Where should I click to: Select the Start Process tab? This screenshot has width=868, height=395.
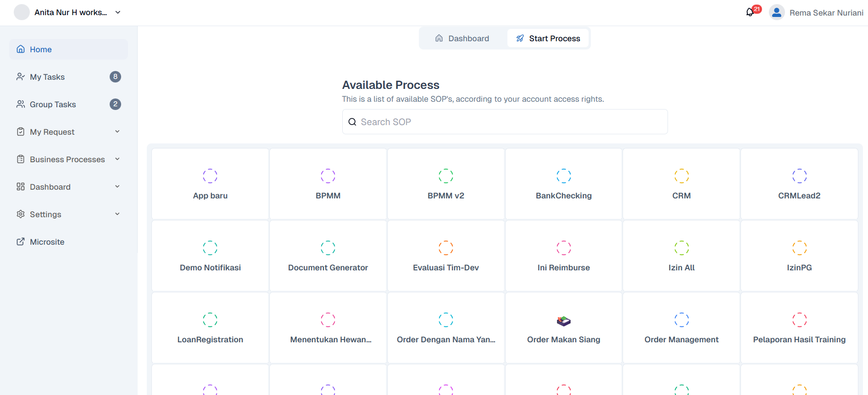[548, 38]
